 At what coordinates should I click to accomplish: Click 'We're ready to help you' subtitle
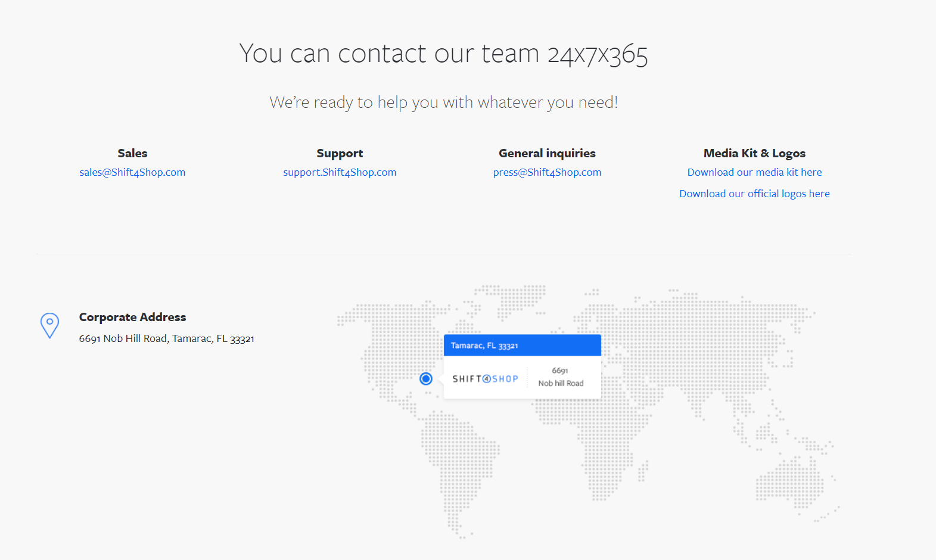tap(443, 102)
